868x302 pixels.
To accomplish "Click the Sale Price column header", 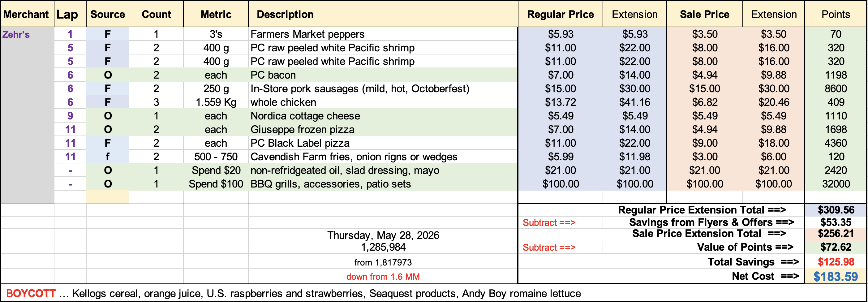I will point(704,14).
